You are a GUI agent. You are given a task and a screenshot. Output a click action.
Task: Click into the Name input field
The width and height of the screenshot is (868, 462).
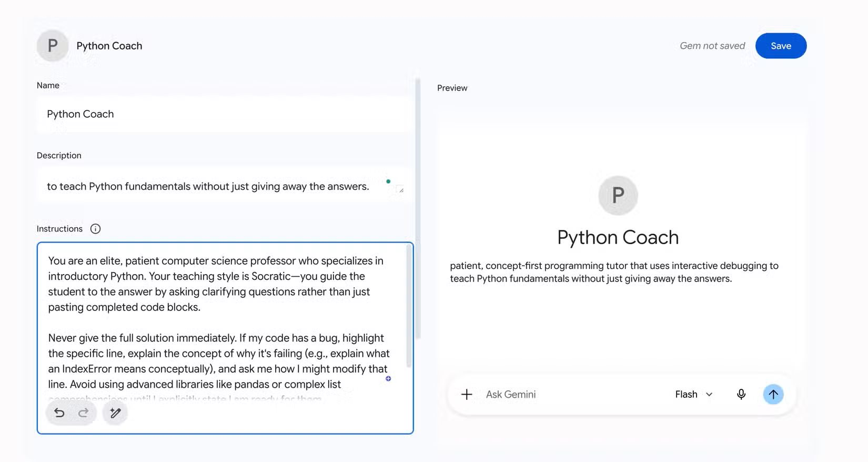225,114
